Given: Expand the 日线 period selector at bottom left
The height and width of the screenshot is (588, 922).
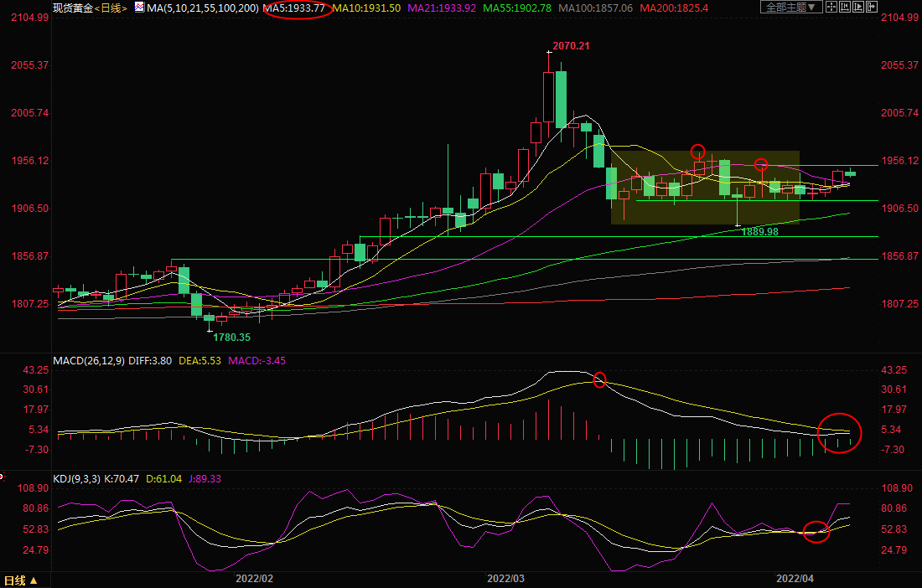Looking at the screenshot, I should coord(21,580).
